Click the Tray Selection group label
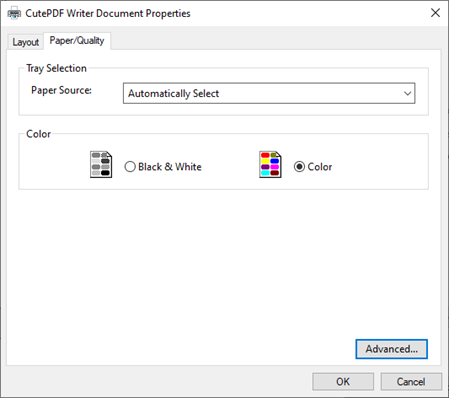This screenshot has width=449, height=398. (56, 68)
